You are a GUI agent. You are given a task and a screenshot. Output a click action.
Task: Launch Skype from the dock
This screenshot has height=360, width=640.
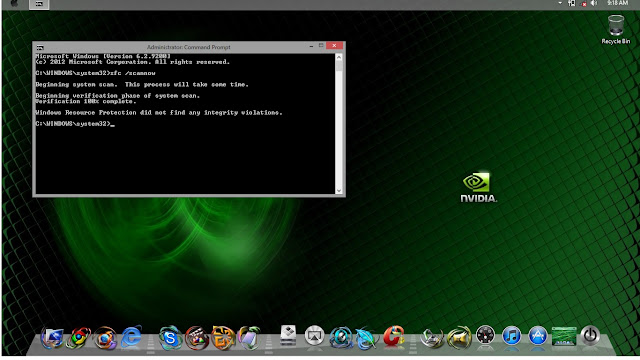coord(170,338)
